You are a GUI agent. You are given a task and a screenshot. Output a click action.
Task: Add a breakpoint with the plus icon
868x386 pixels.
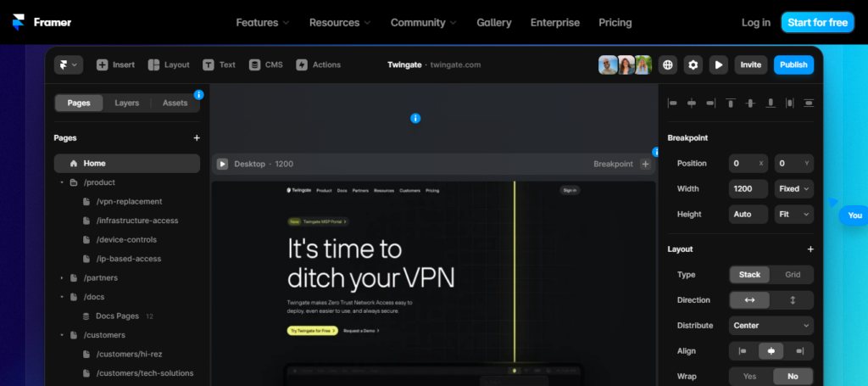645,164
